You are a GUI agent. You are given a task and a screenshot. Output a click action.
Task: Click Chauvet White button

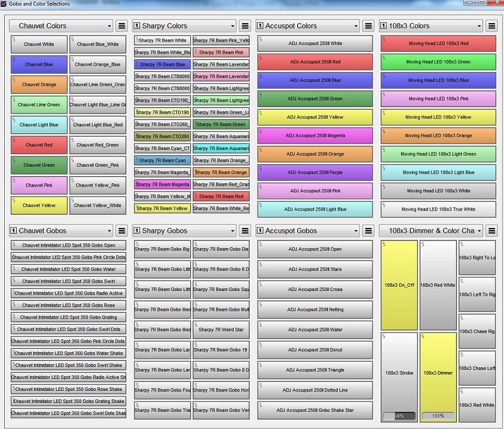click(39, 44)
